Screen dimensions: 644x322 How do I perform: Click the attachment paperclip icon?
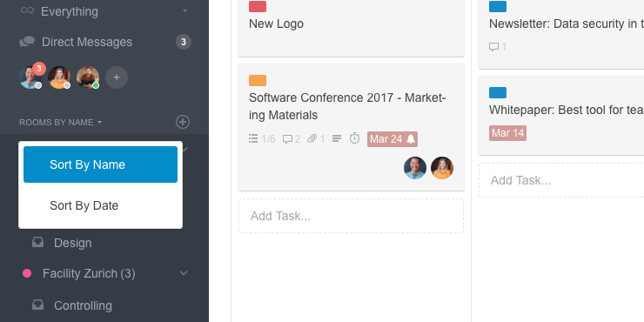pos(312,139)
